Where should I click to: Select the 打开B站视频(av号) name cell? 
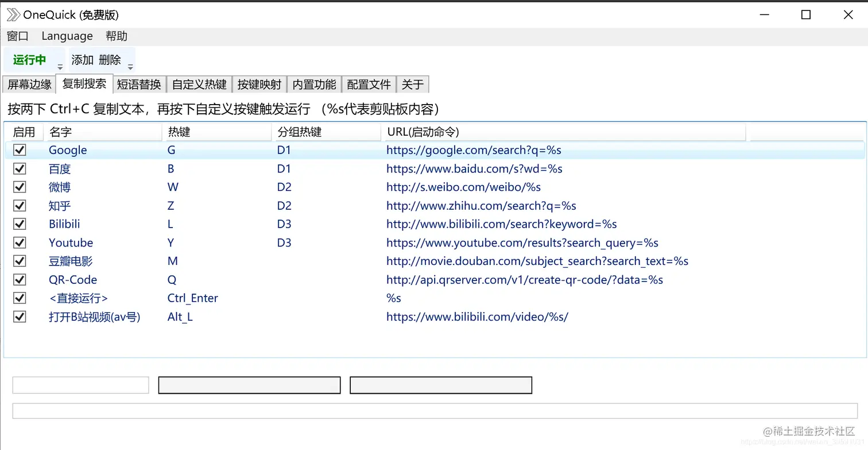point(95,317)
